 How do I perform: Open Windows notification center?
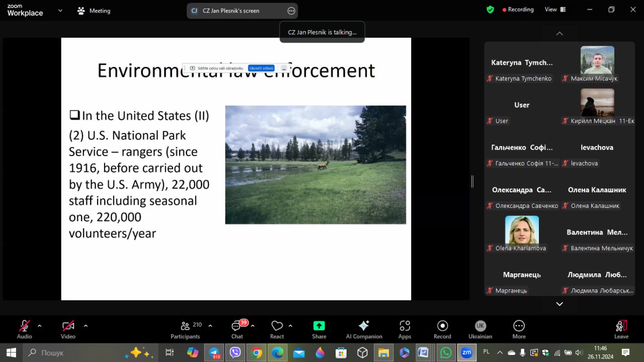coord(626,352)
